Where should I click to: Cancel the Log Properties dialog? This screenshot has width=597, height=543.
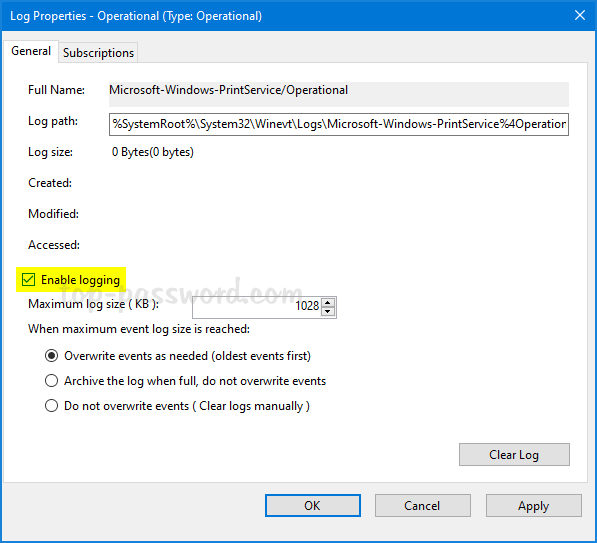click(423, 506)
